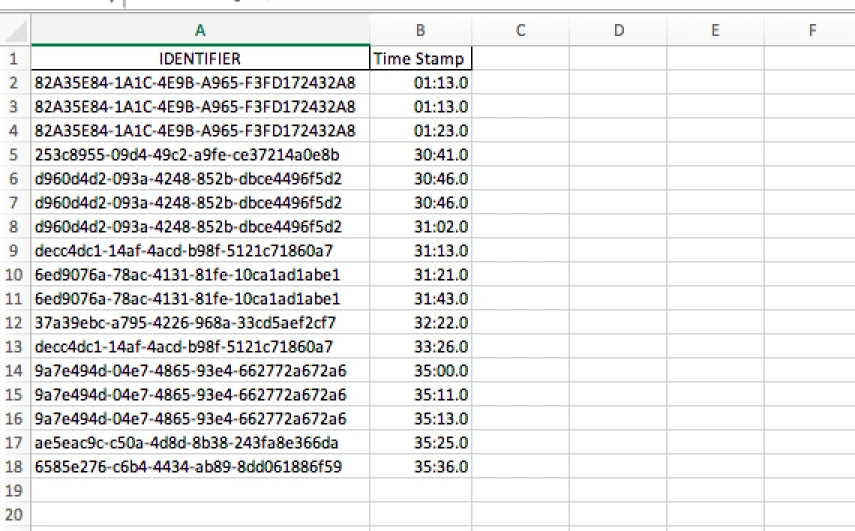
Task: Select the cell starting with 6585e276
Action: (199, 466)
